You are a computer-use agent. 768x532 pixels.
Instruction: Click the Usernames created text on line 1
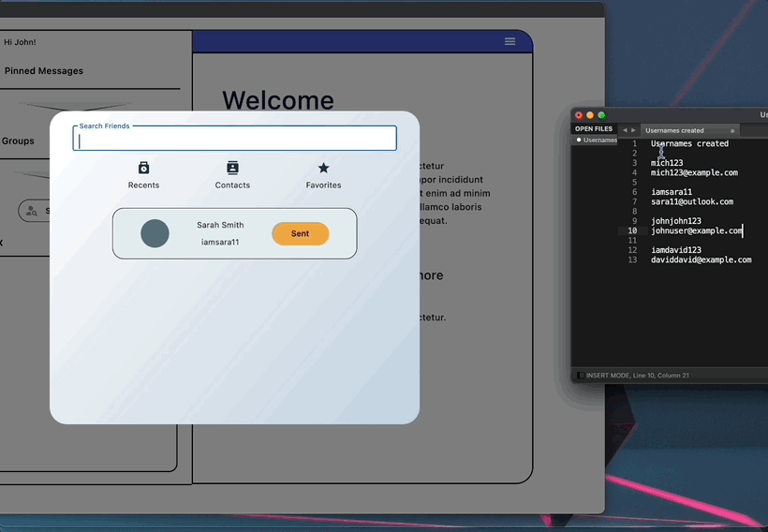click(689, 143)
